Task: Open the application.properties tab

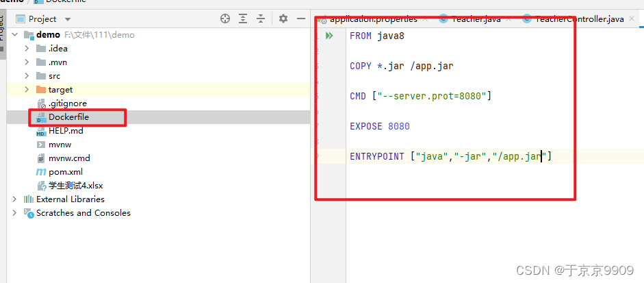Action: point(373,19)
